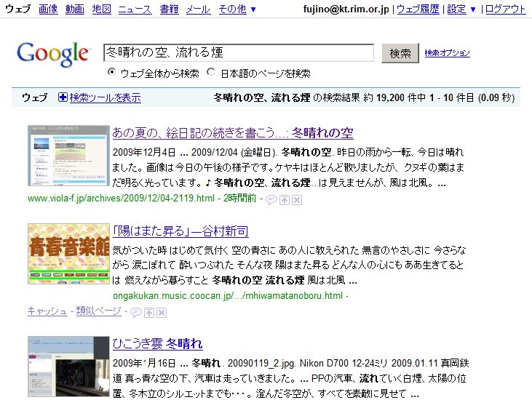The width and height of the screenshot is (532, 400).
Task: Click the Google logo
Action: (x=54, y=55)
